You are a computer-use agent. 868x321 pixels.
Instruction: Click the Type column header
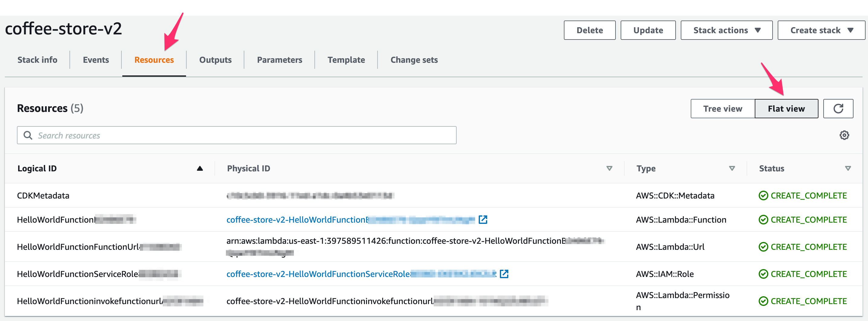[646, 168]
